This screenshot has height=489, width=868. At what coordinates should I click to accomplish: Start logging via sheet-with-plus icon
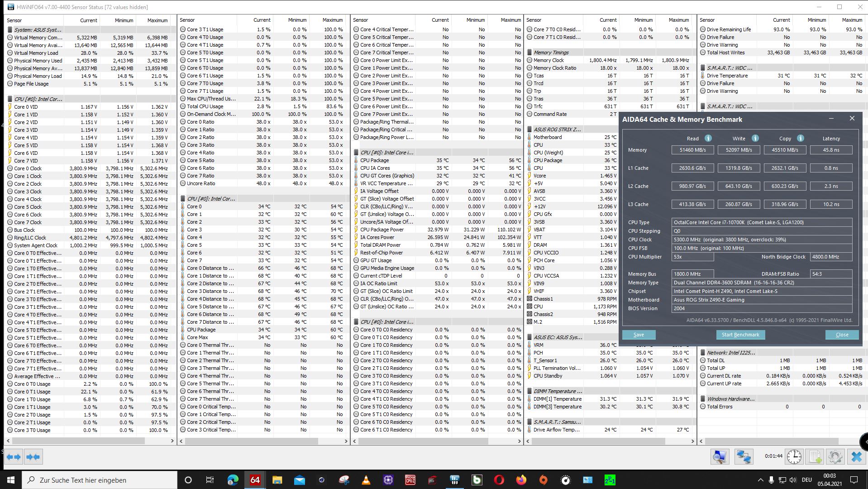(x=815, y=456)
